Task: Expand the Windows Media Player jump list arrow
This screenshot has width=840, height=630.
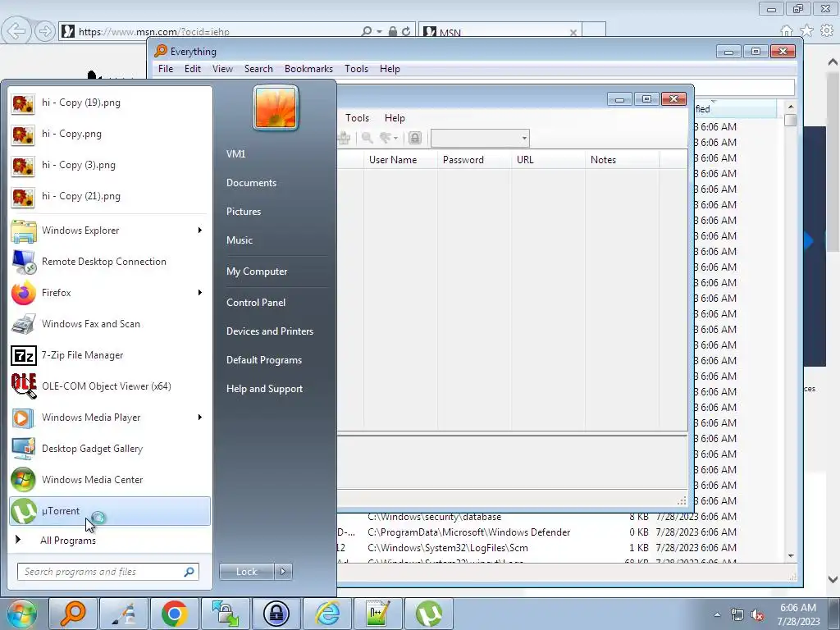Action: (x=200, y=418)
